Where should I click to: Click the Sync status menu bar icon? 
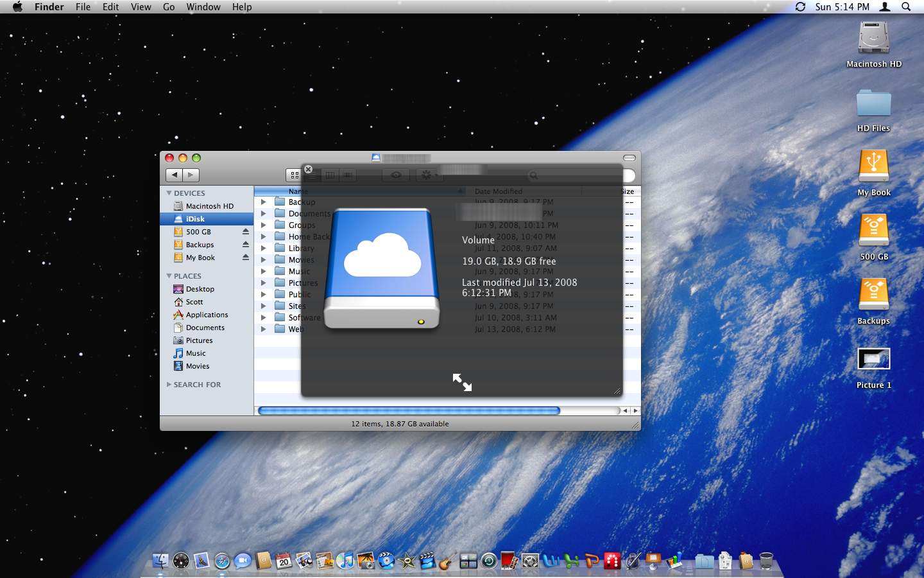tap(800, 7)
